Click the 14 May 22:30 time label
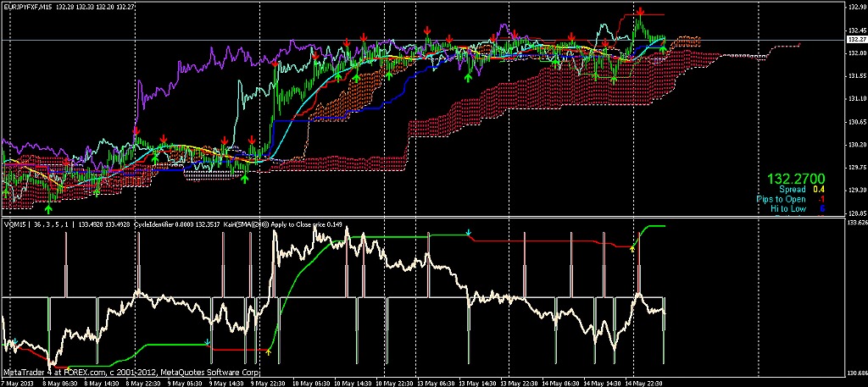868x387 pixels. click(644, 383)
